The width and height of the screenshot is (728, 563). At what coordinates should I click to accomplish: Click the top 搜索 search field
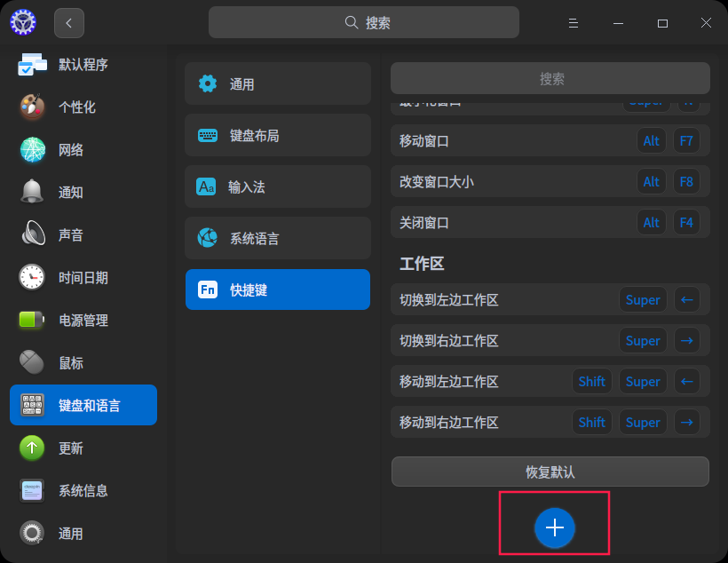363,22
